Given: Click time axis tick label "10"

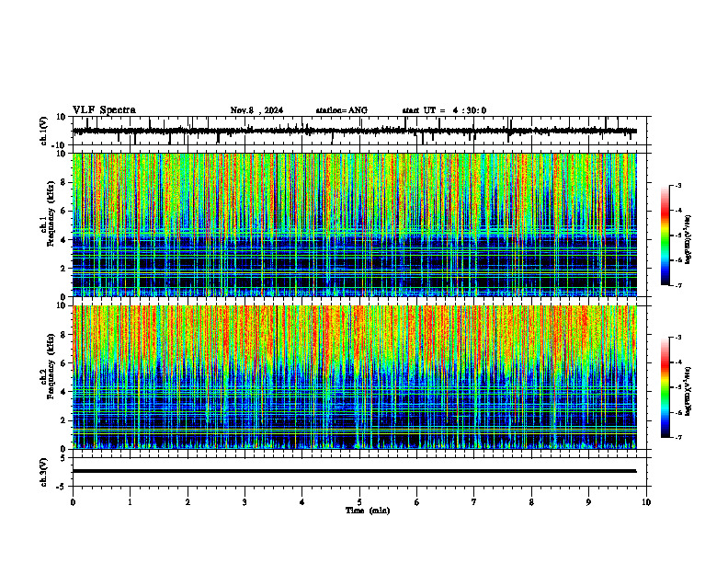Looking at the screenshot, I should [x=646, y=502].
